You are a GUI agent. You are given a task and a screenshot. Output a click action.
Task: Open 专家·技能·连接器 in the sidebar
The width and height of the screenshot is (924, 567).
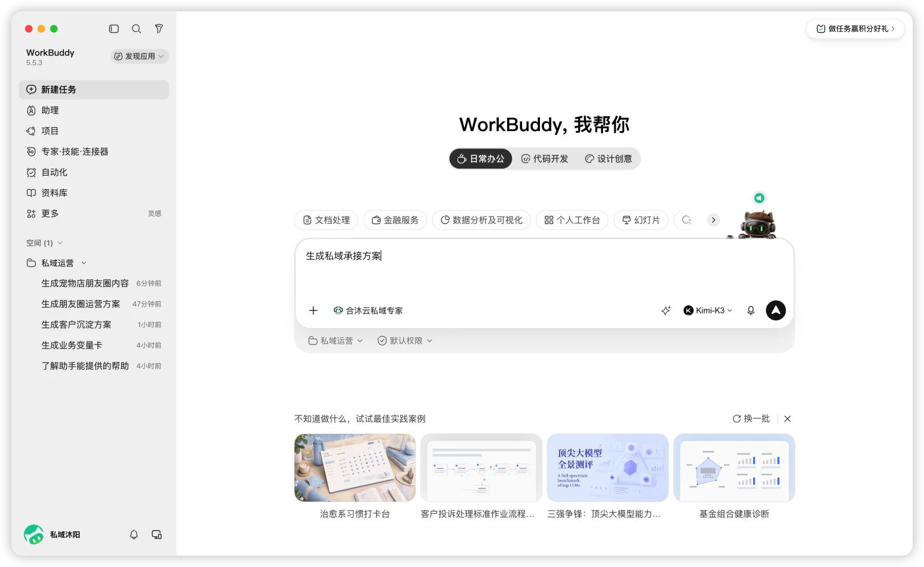[x=94, y=151]
